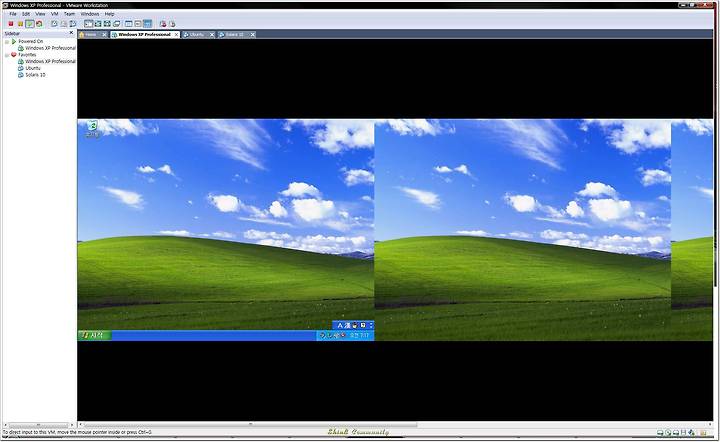The width and height of the screenshot is (720, 442).
Task: Click the Favorites group label
Action: tap(27, 55)
